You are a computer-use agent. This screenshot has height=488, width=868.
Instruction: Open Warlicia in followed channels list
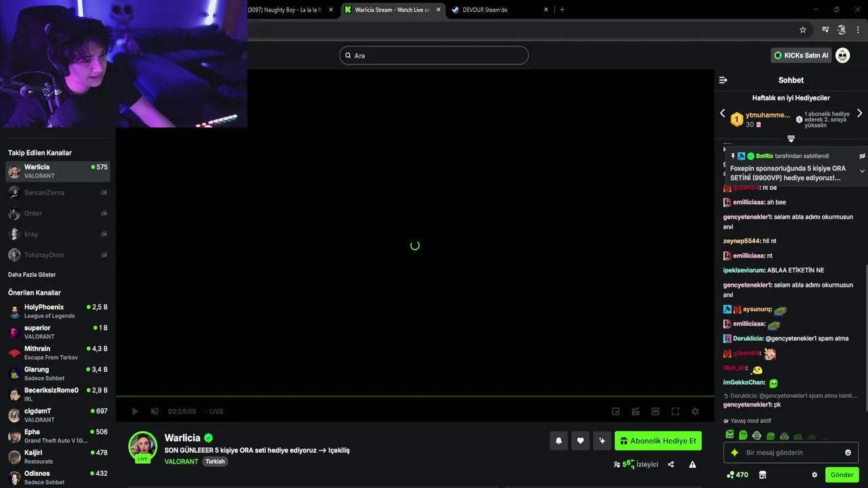58,171
